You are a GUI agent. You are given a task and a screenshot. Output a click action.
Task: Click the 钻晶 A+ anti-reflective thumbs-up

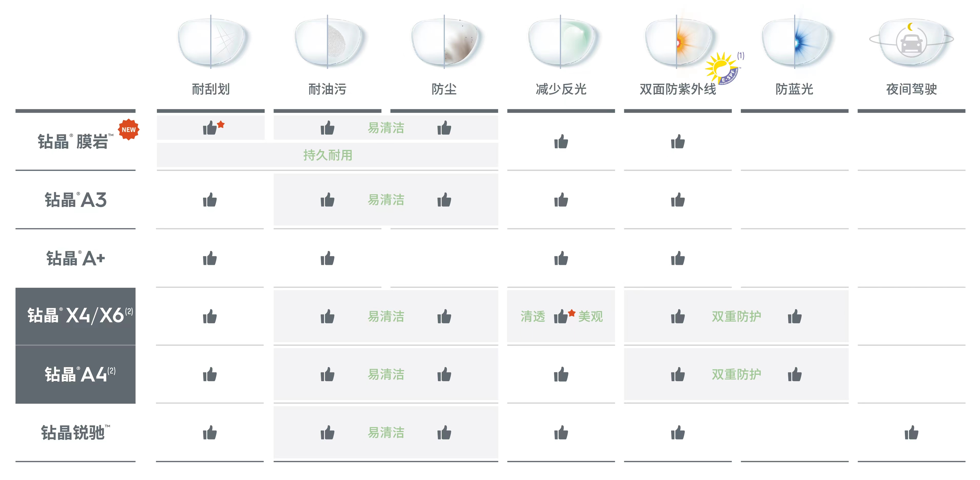[x=561, y=259]
